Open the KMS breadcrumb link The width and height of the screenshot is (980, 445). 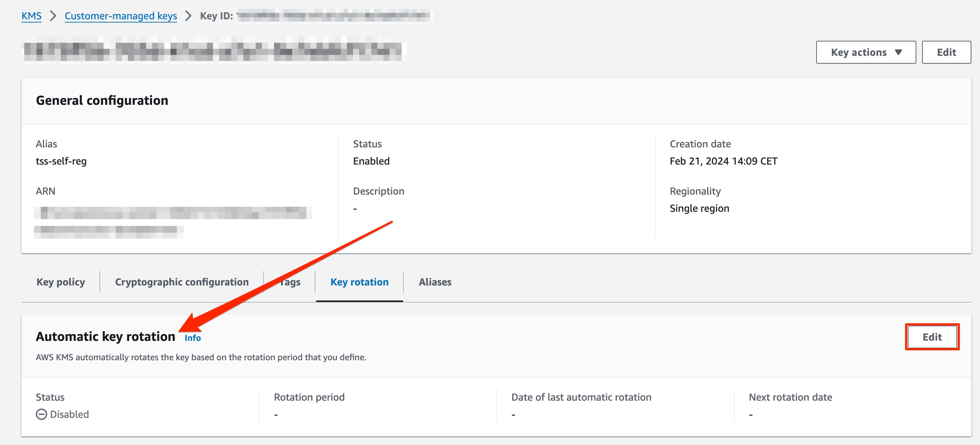coord(31,16)
